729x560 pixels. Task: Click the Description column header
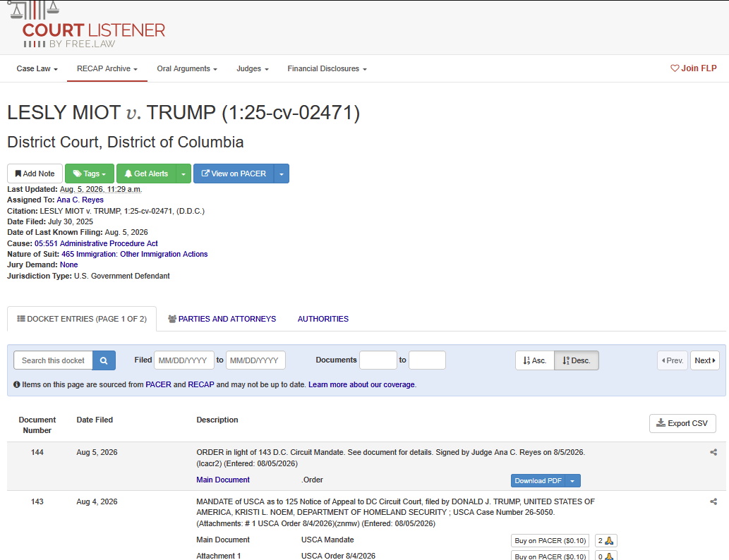coord(217,420)
